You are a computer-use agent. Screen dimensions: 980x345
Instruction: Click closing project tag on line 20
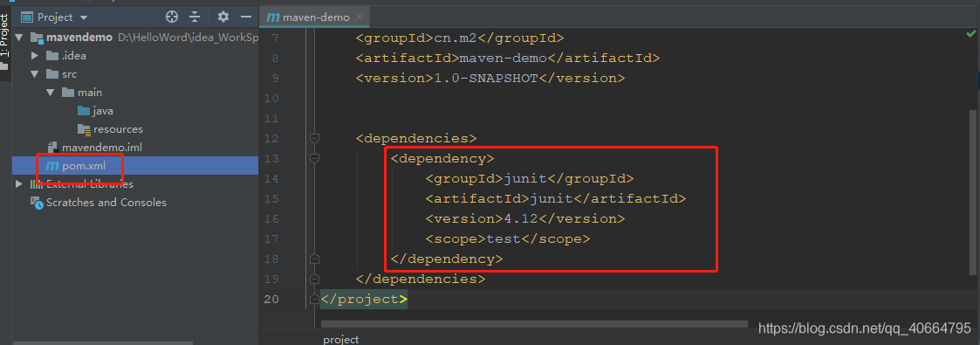[364, 300]
